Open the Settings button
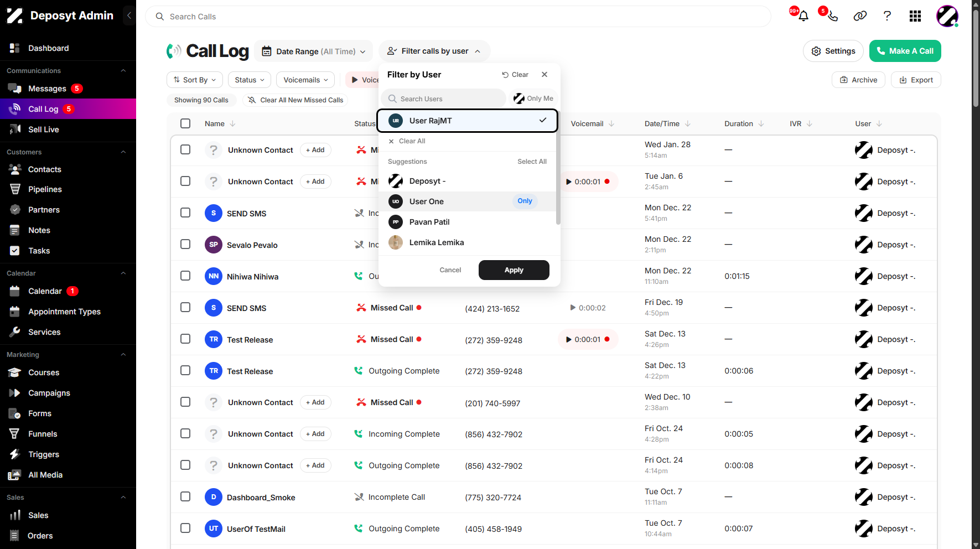Viewport: 980px width, 549px height. click(833, 51)
